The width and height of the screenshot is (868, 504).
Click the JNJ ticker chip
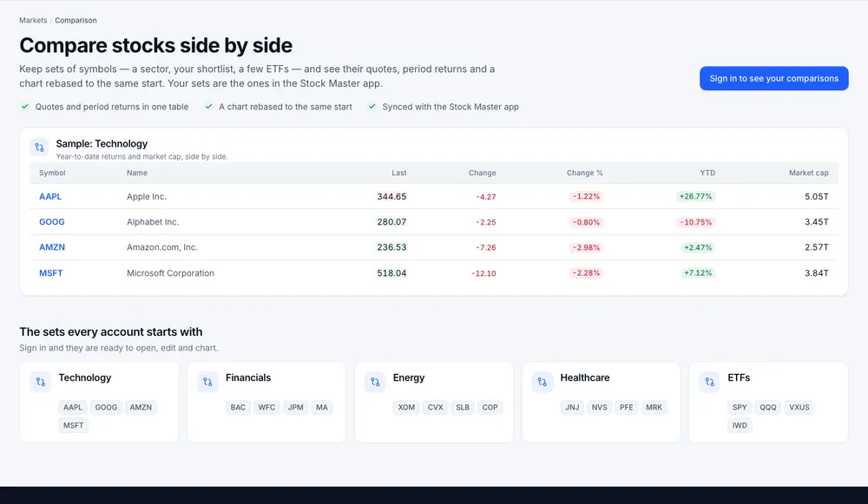572,407
